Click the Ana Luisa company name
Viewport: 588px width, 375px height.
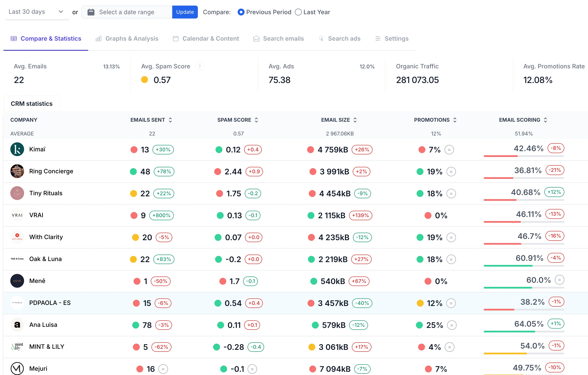click(x=43, y=325)
